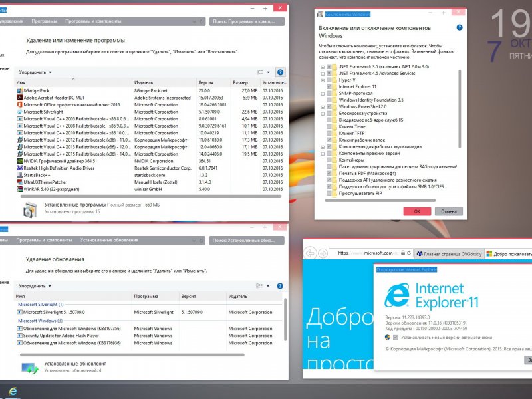Image resolution: width=532 pixels, height=399 pixels.
Task: Uncheck the Internet Explorer 11 component
Action: pyautogui.click(x=329, y=87)
